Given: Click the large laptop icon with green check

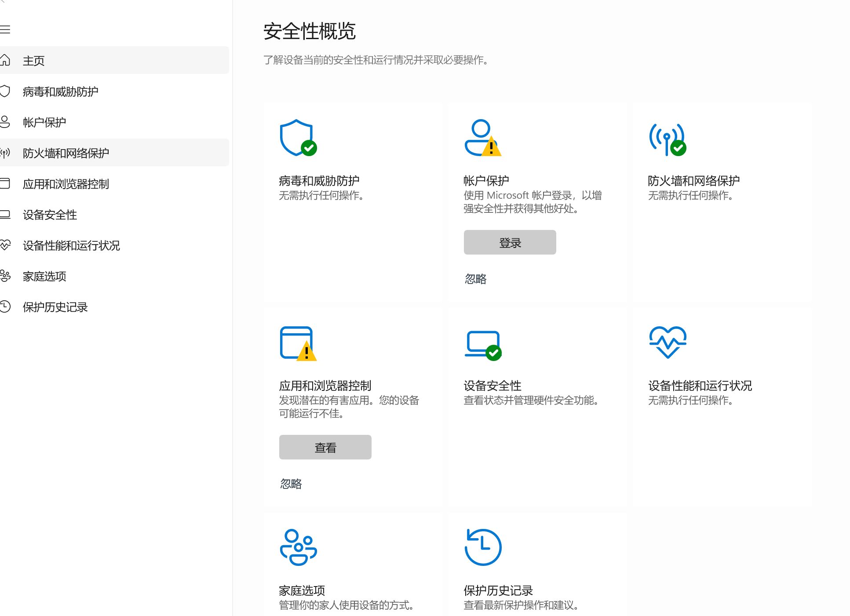Looking at the screenshot, I should [x=483, y=346].
